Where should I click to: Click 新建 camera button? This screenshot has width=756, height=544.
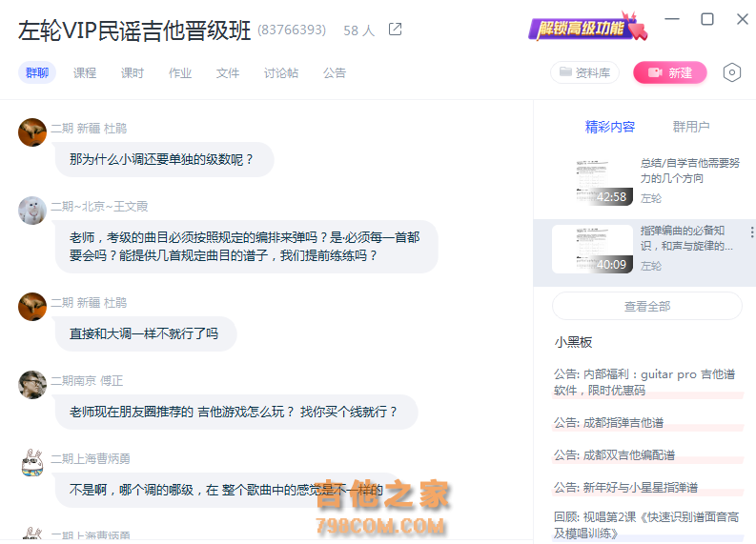click(669, 72)
